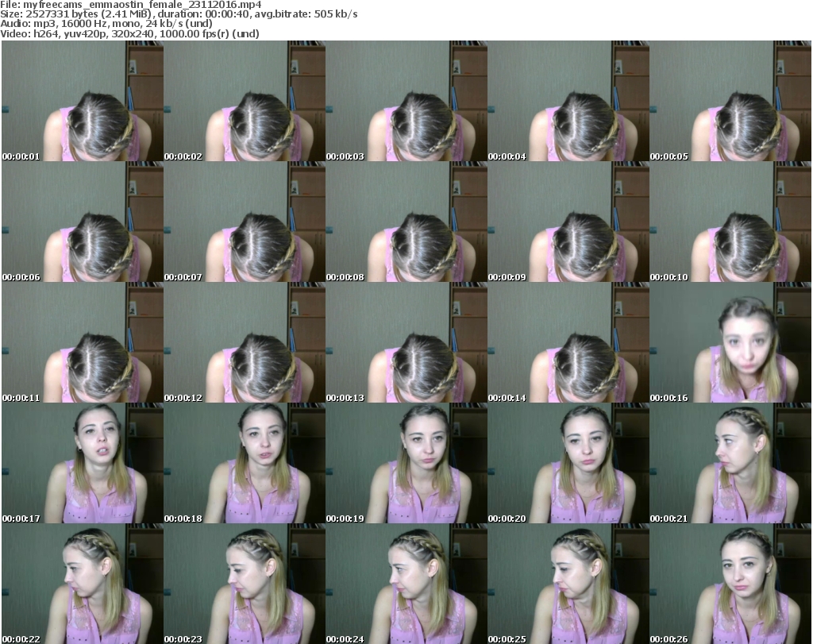This screenshot has height=644, width=813.
Task: Open the frame at 00:00:10
Action: [x=730, y=222]
